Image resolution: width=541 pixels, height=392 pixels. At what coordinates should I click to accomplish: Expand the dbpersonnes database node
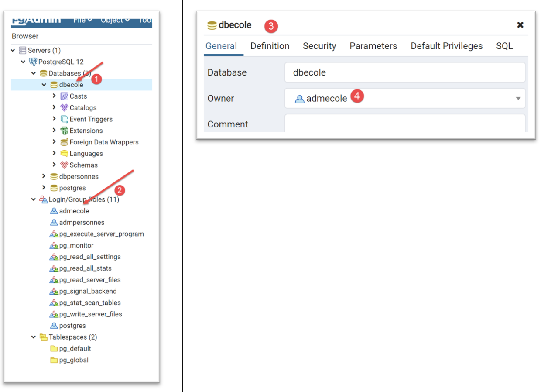[x=44, y=176]
